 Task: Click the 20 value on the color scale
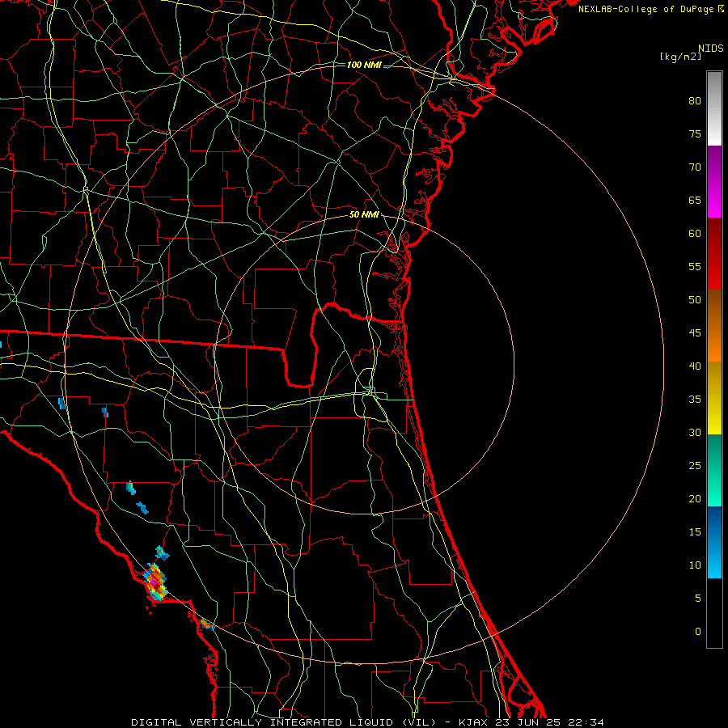pyautogui.click(x=695, y=499)
